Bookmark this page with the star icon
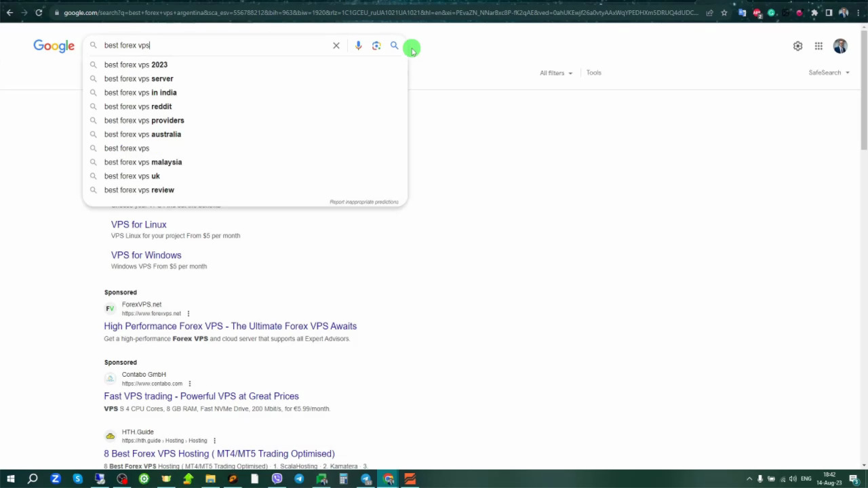This screenshot has width=868, height=488. pos(724,12)
